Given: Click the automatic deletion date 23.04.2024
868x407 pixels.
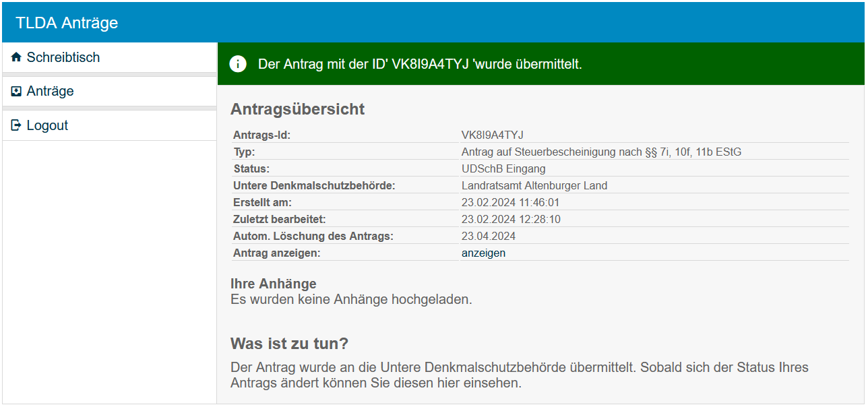Looking at the screenshot, I should 488,237.
